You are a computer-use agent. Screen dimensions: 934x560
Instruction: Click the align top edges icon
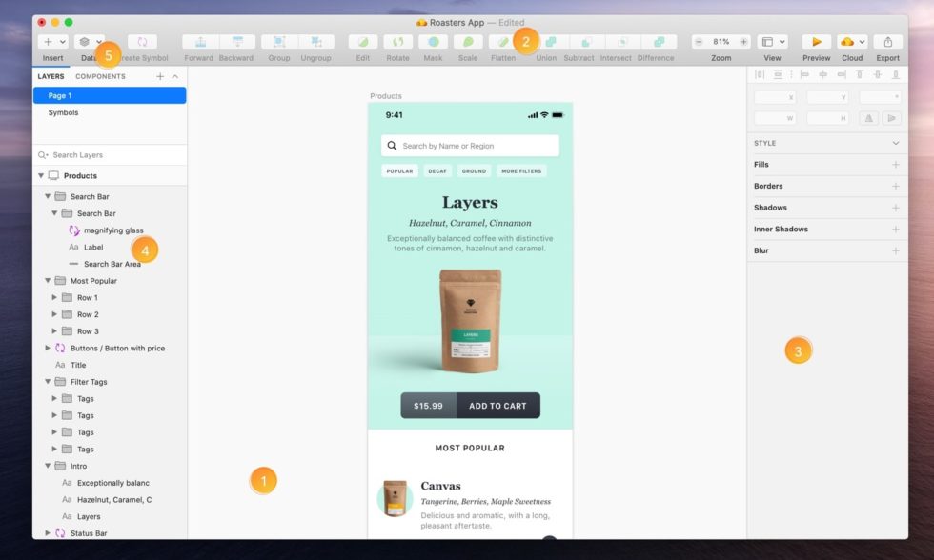point(860,74)
